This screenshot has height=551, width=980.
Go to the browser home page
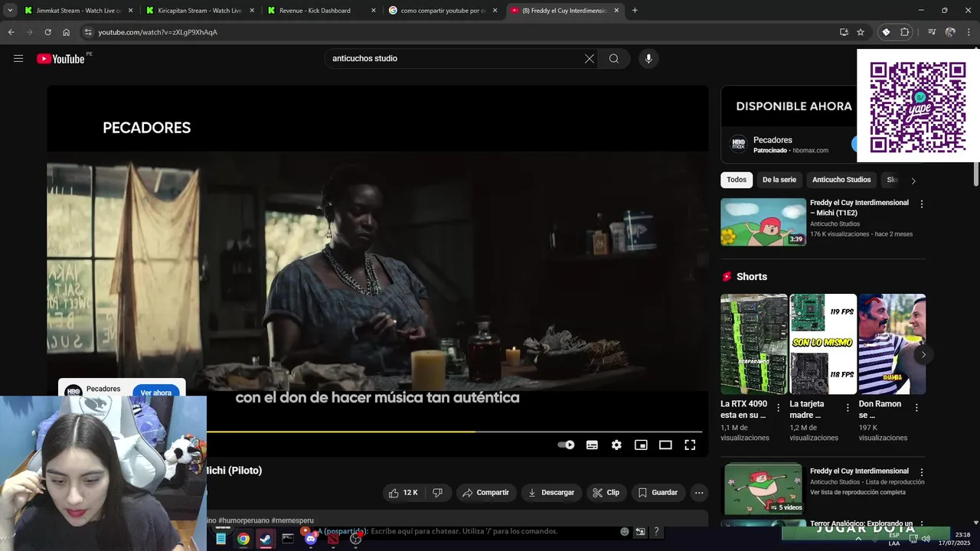pos(66,32)
